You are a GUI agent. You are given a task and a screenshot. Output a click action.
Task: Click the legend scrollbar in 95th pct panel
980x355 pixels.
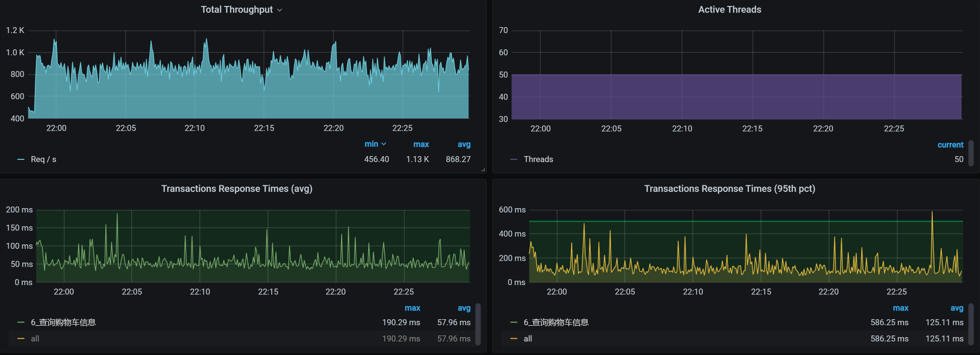click(x=971, y=324)
